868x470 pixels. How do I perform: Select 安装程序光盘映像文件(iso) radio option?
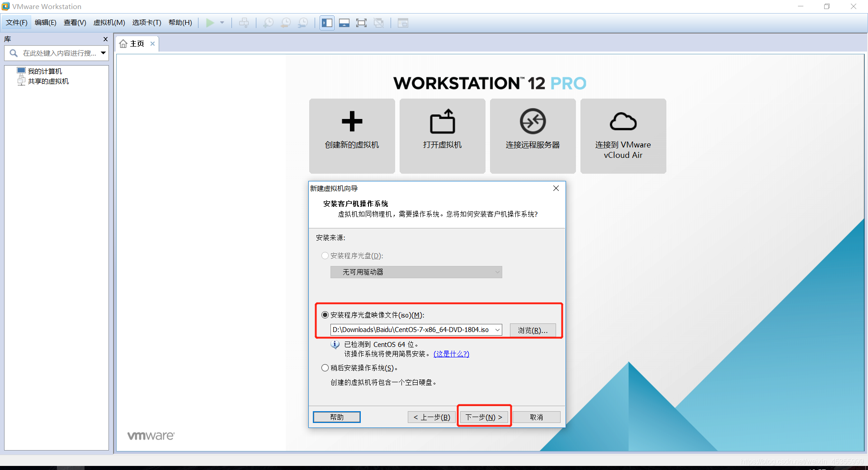pyautogui.click(x=325, y=315)
